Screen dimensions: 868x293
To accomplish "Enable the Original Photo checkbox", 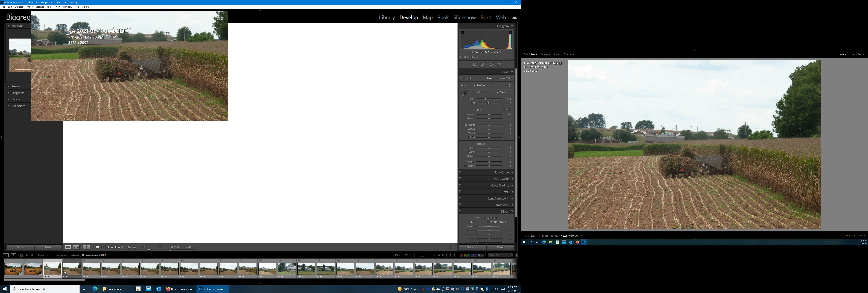I will click(x=462, y=57).
